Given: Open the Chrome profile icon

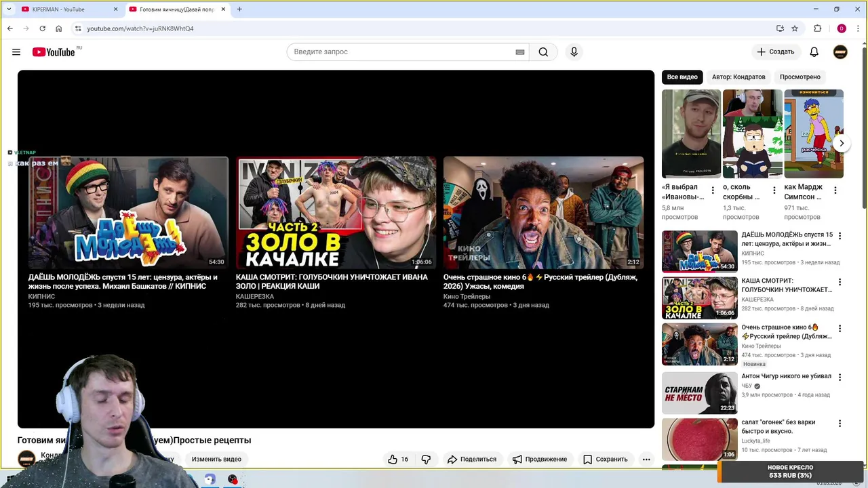Looking at the screenshot, I should 842,28.
